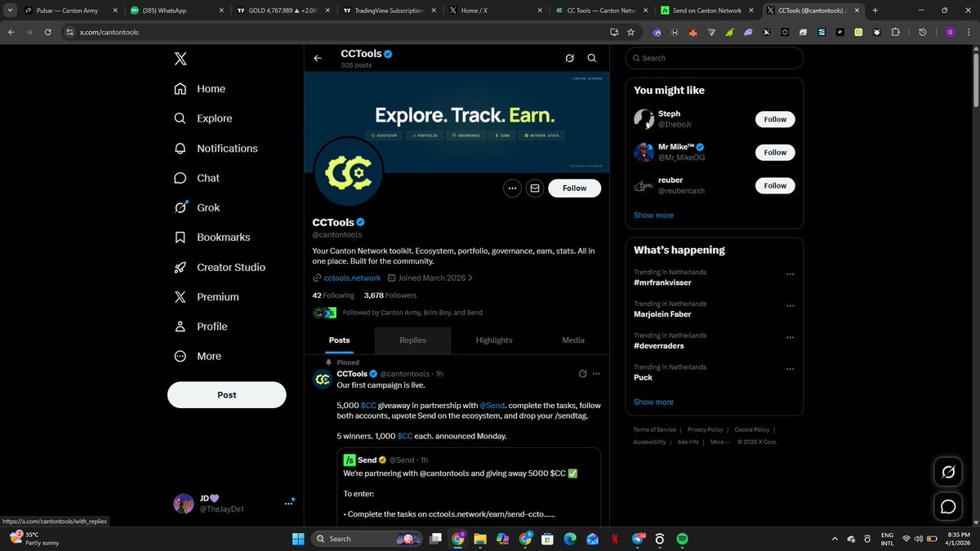Open the Chrome three-dot menu

968,32
